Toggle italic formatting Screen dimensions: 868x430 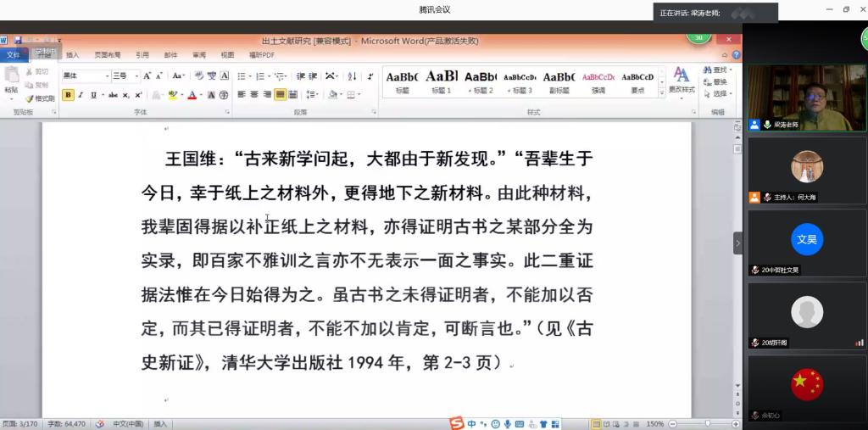point(81,95)
